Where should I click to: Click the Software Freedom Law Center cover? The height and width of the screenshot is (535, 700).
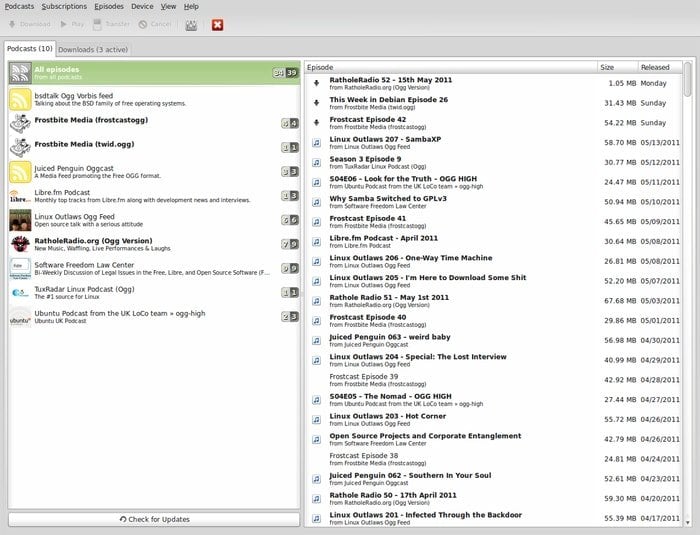coord(20,268)
